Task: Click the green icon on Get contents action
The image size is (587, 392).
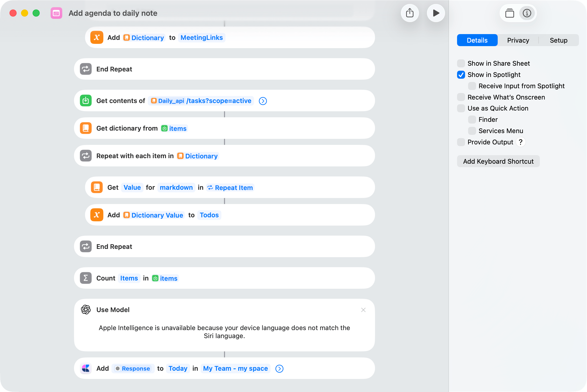Action: 86,101
